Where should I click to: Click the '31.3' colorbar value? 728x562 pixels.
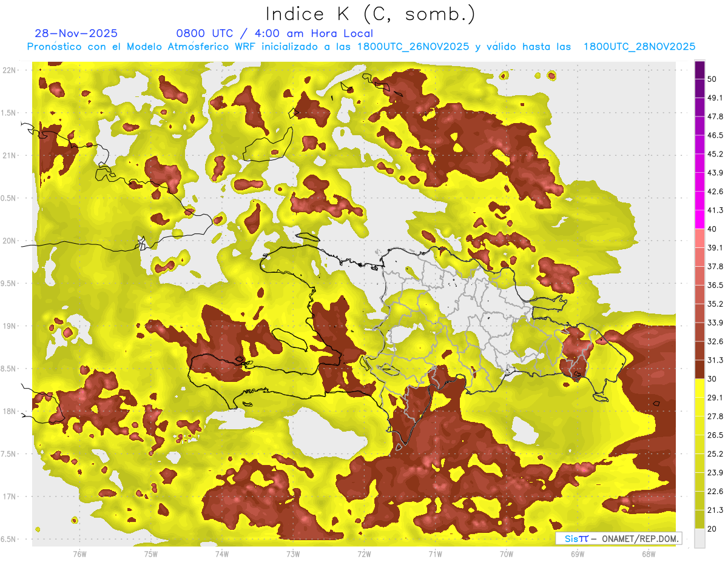716,360
